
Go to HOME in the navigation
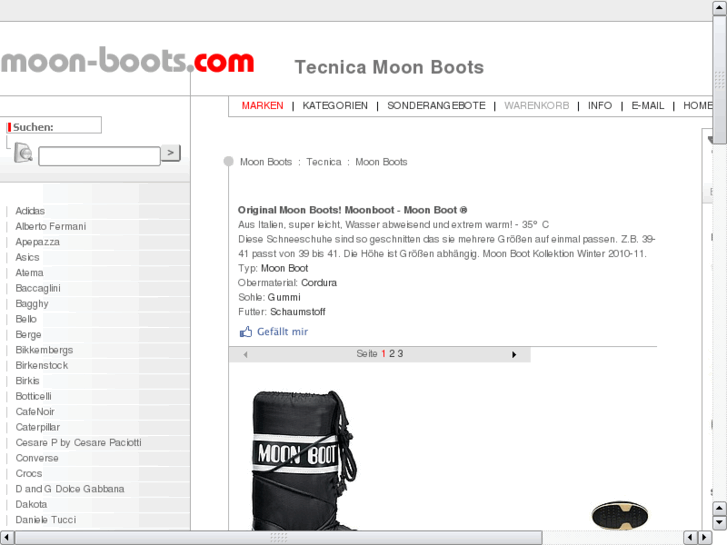pos(697,106)
